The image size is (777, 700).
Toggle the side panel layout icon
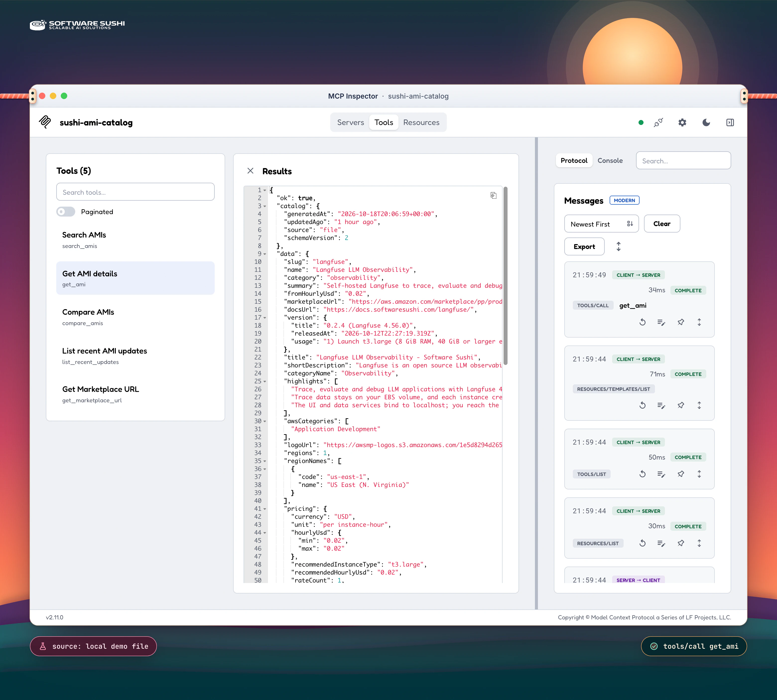tap(730, 123)
